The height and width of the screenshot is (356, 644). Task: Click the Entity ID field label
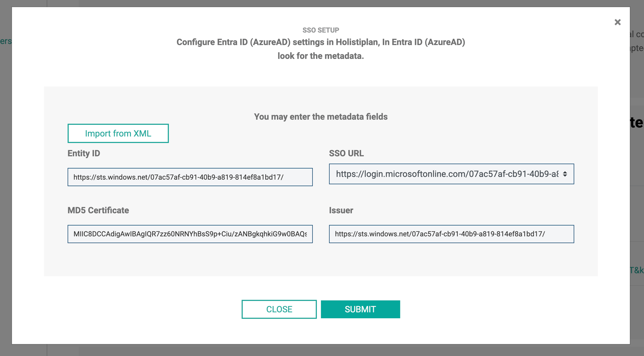pyautogui.click(x=84, y=153)
